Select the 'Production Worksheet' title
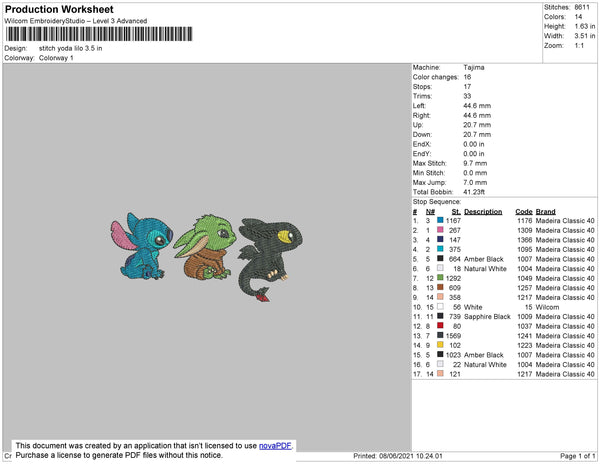 tap(59, 9)
